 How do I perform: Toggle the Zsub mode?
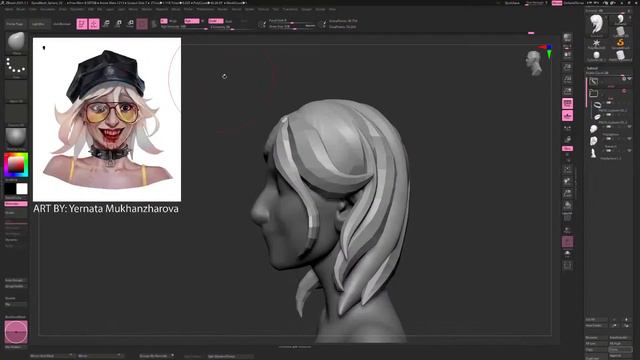pyautogui.click(x=229, y=21)
